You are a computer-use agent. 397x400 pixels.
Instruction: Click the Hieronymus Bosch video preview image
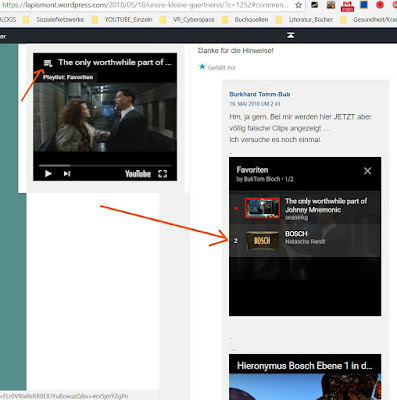[x=305, y=387]
